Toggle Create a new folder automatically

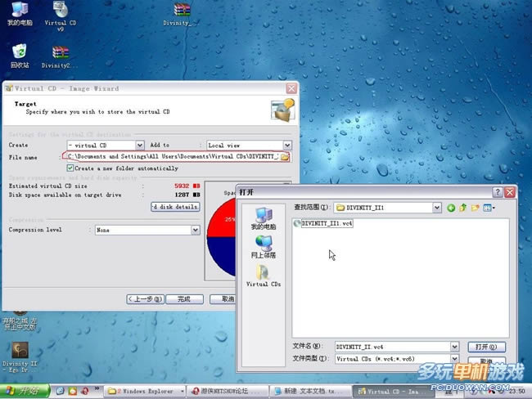70,168
